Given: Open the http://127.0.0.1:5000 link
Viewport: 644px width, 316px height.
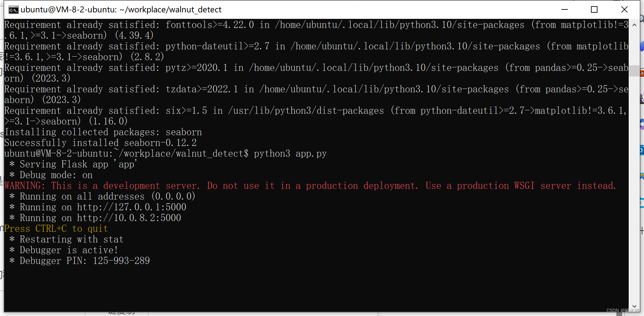Looking at the screenshot, I should (x=131, y=207).
